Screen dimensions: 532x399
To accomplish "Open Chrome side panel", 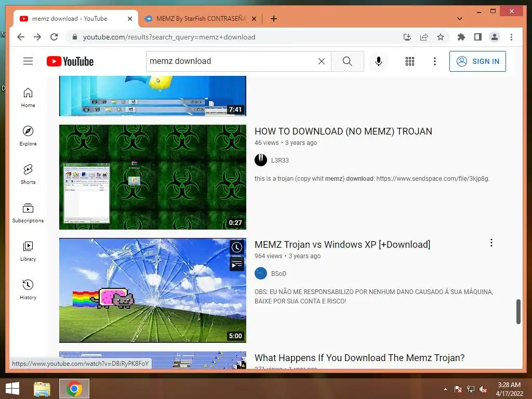I will [478, 37].
